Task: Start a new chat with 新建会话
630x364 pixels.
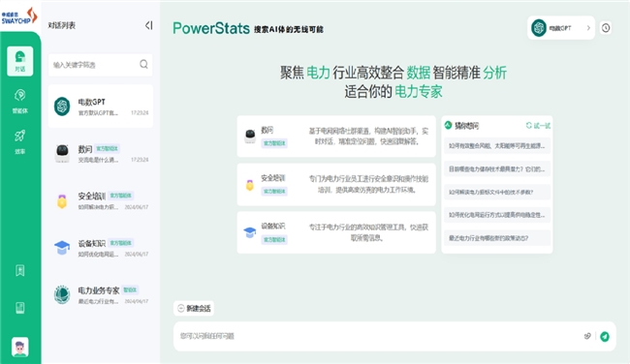Action: pos(194,308)
